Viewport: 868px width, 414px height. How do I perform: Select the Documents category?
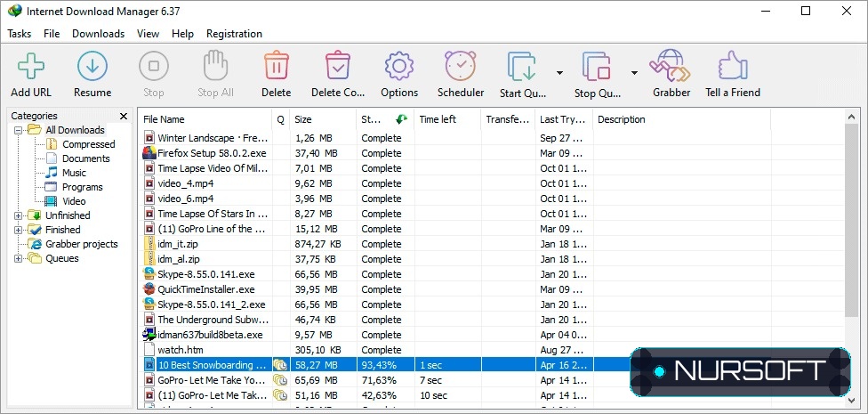(85, 158)
